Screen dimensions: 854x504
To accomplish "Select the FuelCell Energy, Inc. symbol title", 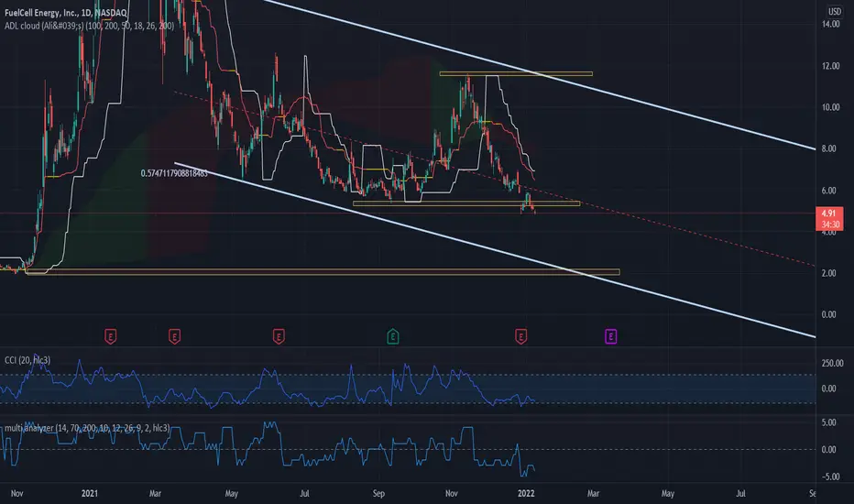I will [65, 13].
